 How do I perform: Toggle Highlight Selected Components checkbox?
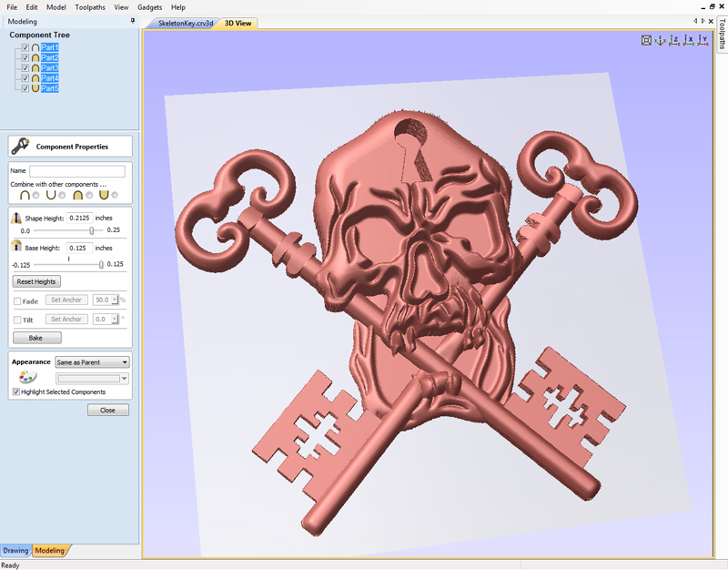click(x=16, y=392)
